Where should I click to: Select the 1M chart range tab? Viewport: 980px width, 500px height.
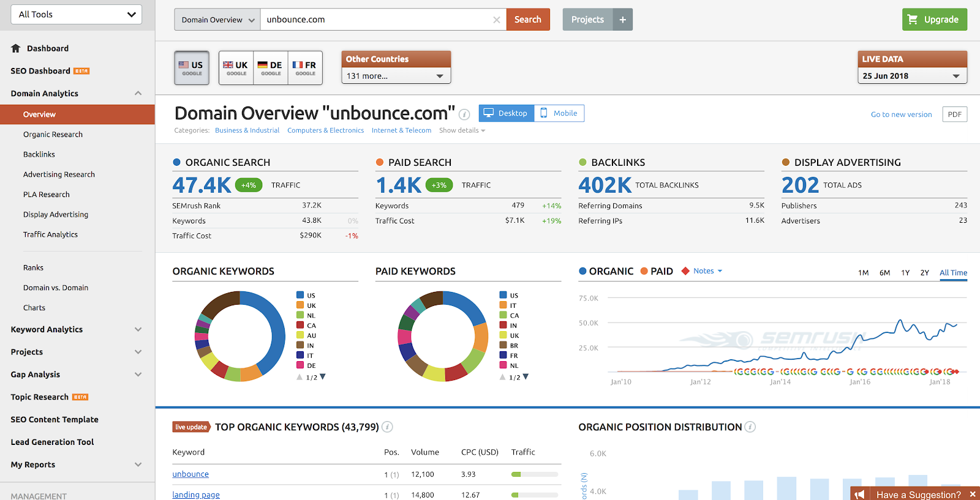click(x=864, y=273)
